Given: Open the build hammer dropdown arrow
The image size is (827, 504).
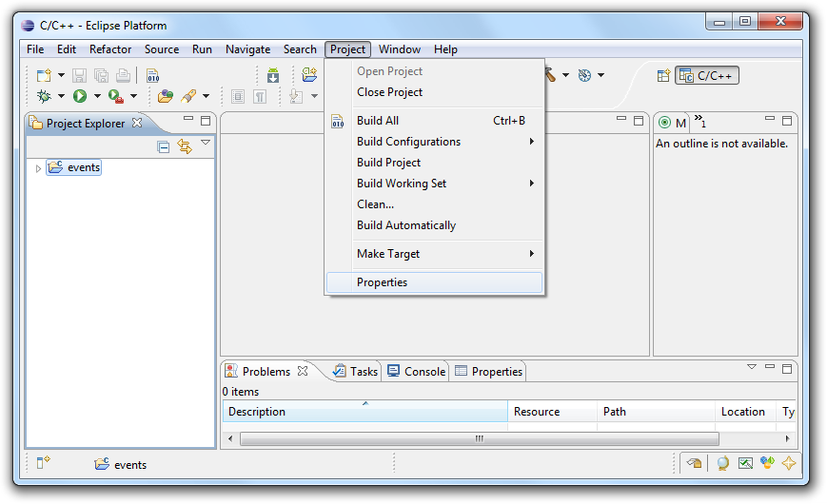Looking at the screenshot, I should click(x=565, y=75).
